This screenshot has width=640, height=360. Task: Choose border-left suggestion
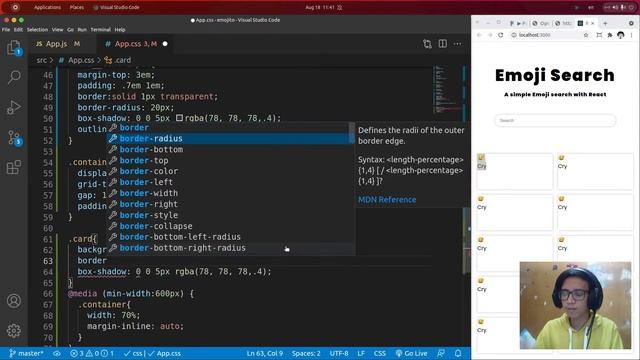pyautogui.click(x=231, y=182)
